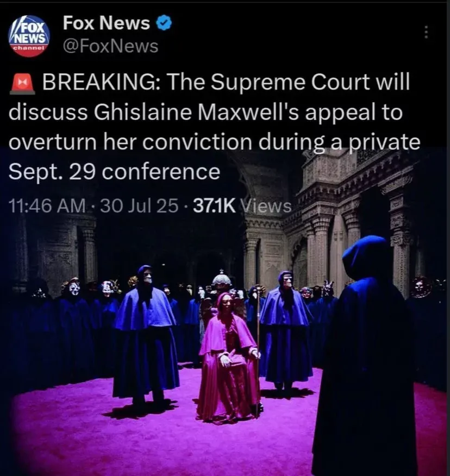450x476 pixels.
Task: Click the 30 Jul 25 date
Action: (x=139, y=206)
